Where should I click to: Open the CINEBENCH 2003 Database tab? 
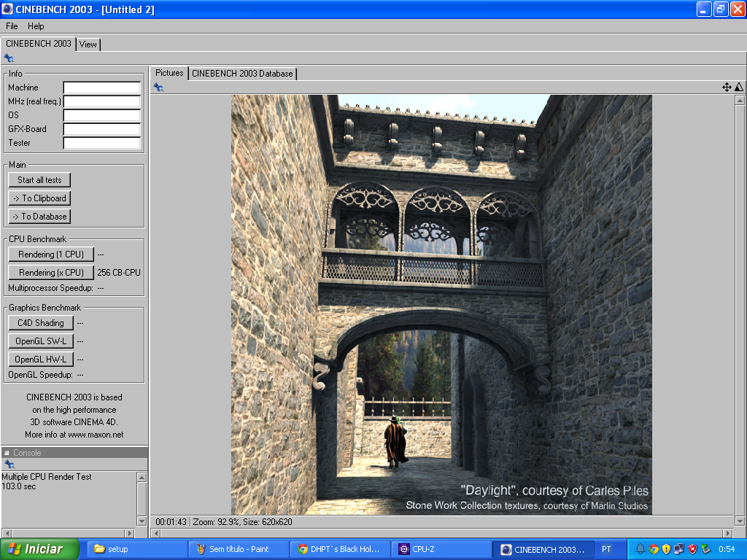(x=242, y=74)
